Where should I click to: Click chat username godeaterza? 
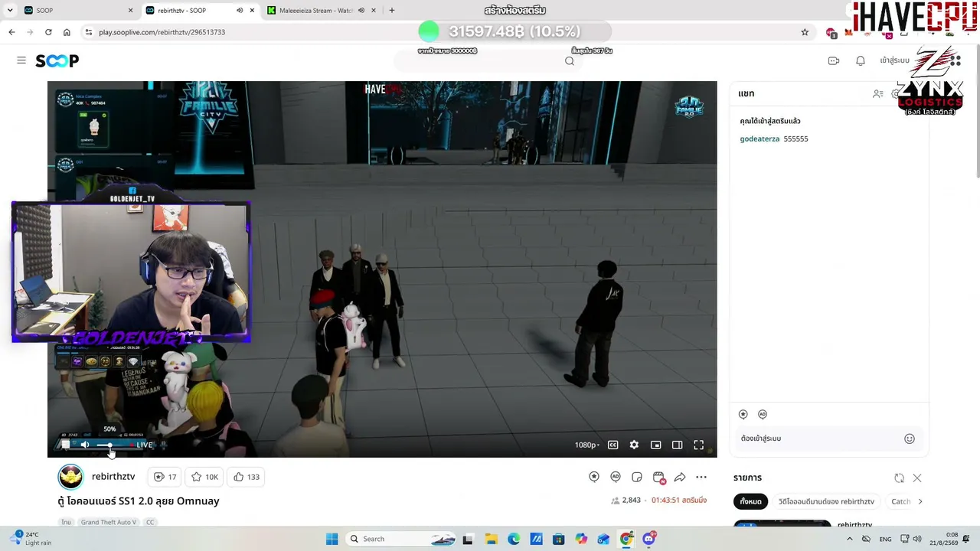click(x=759, y=139)
